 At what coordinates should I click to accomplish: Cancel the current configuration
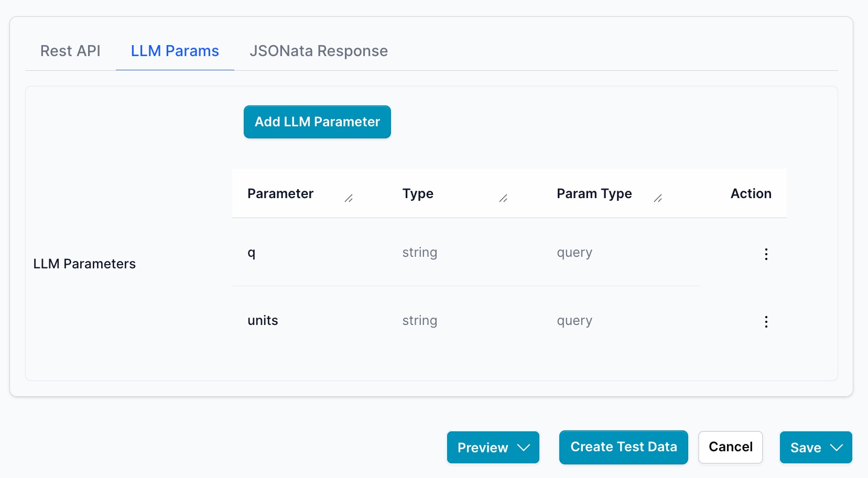730,447
